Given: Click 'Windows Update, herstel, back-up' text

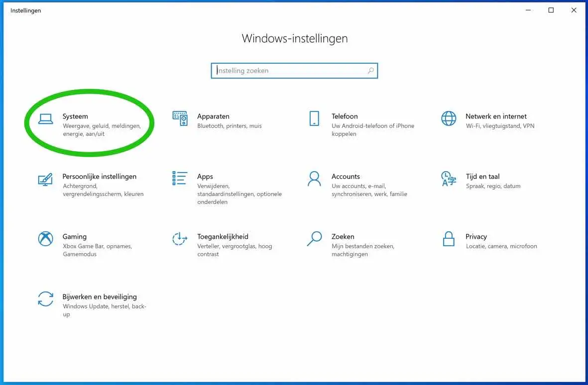Looking at the screenshot, I should (104, 310).
